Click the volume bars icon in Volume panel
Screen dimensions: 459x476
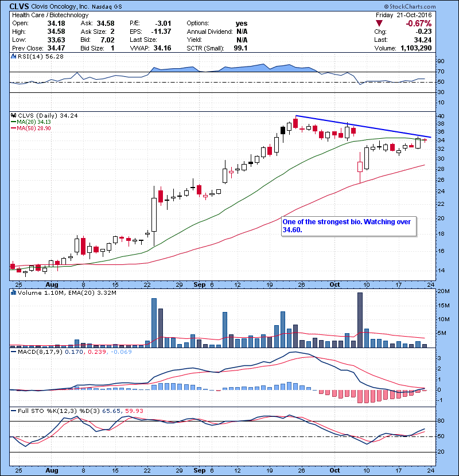13,293
